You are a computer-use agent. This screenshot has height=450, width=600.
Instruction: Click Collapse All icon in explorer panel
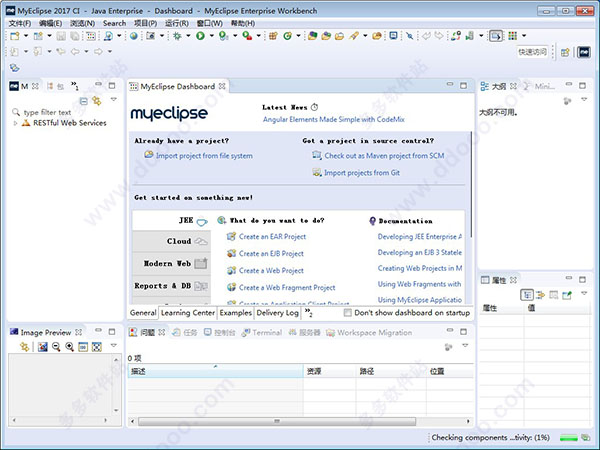click(x=83, y=101)
